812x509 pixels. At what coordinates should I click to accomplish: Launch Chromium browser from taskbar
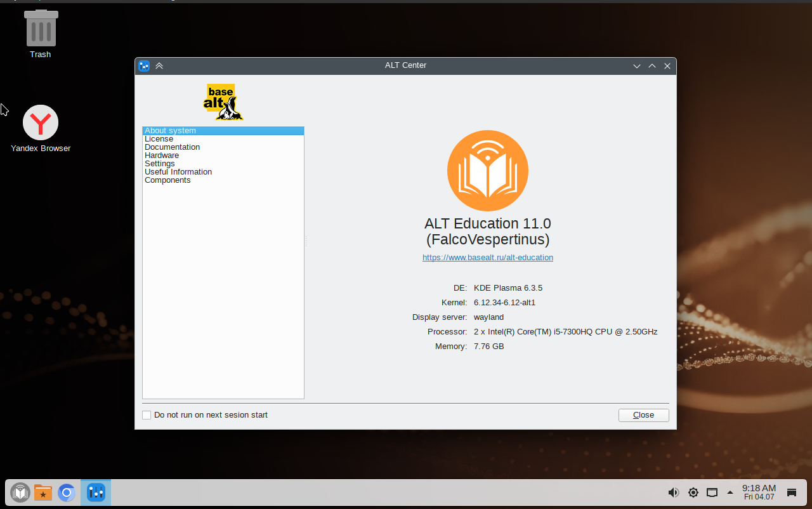tap(67, 492)
